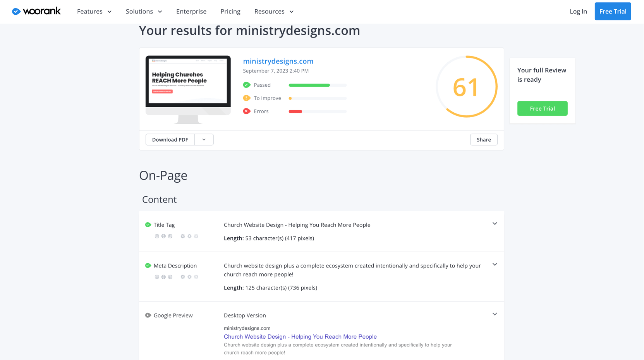Click the red Errors cross icon
This screenshot has height=360, width=644.
click(247, 111)
